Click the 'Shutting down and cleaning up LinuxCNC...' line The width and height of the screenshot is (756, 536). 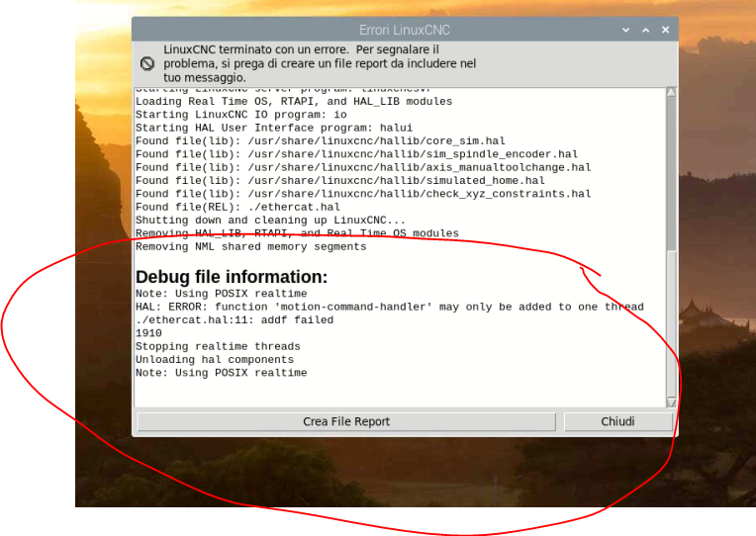point(270,221)
